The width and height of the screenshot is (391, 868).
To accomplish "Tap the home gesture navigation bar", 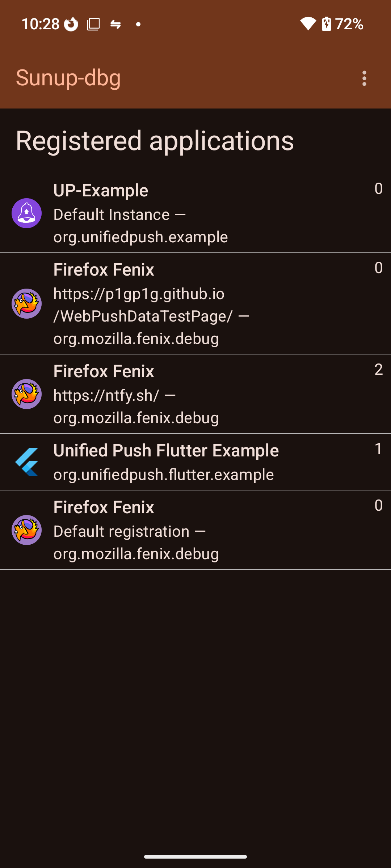I will (195, 856).
